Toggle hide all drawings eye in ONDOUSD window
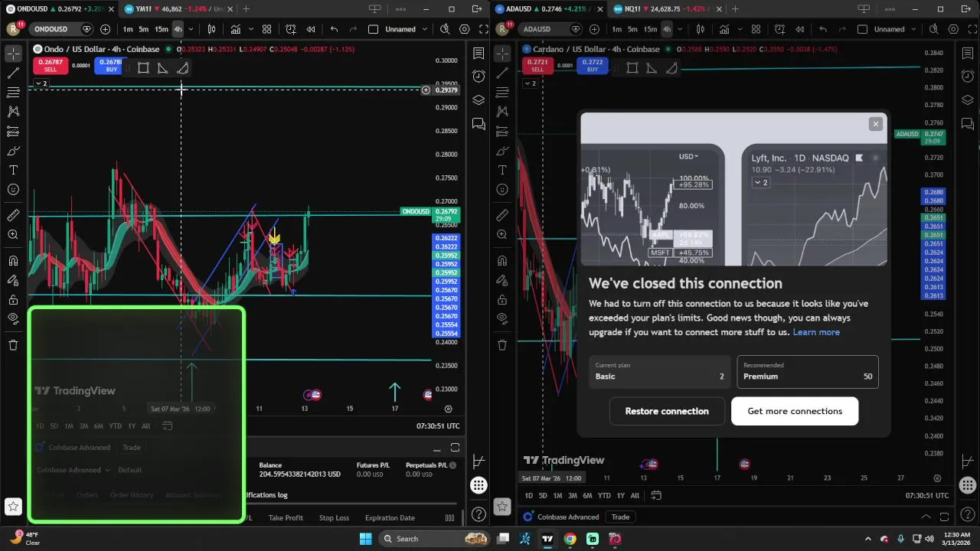The height and width of the screenshot is (551, 980). [13, 318]
